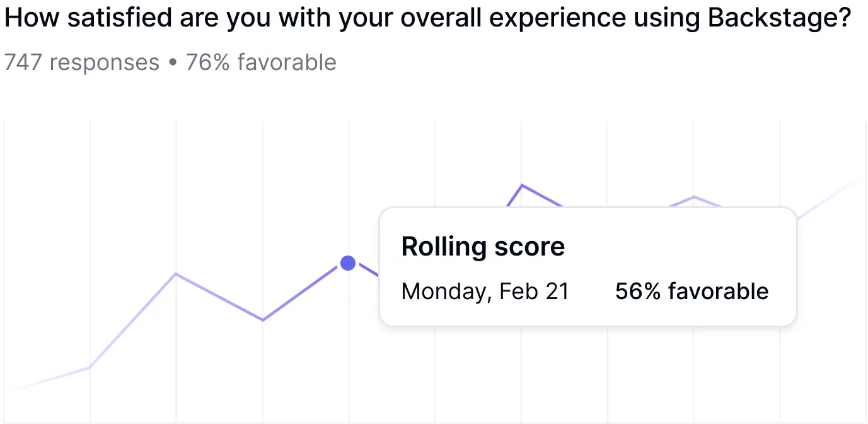Click the first left peak of the line

tap(176, 274)
